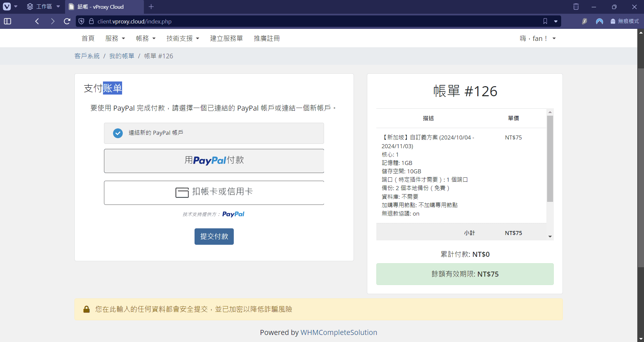Click the 描述 column header
Viewport: 644px width, 342px height.
click(x=428, y=118)
